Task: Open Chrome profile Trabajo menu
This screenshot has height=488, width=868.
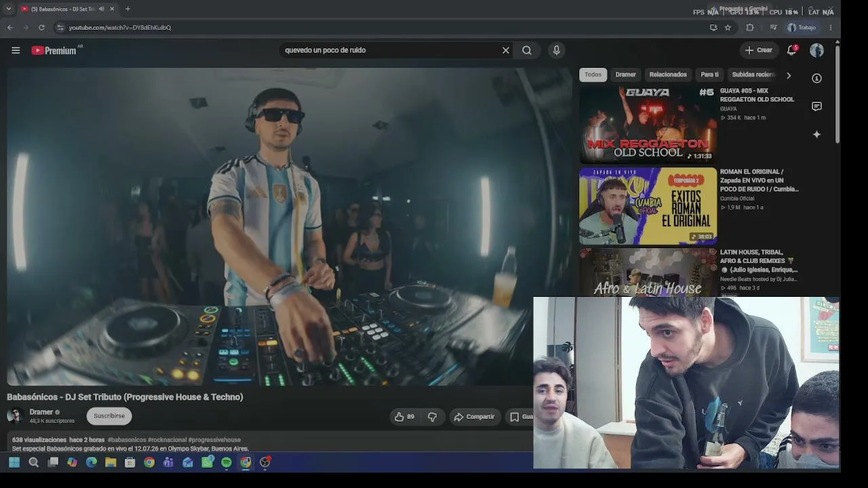Action: tap(802, 28)
